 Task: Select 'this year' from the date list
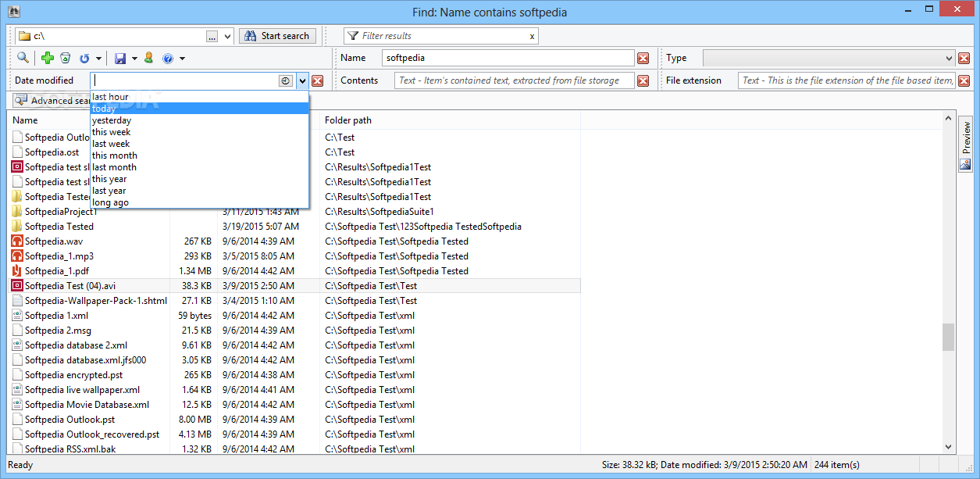click(199, 179)
